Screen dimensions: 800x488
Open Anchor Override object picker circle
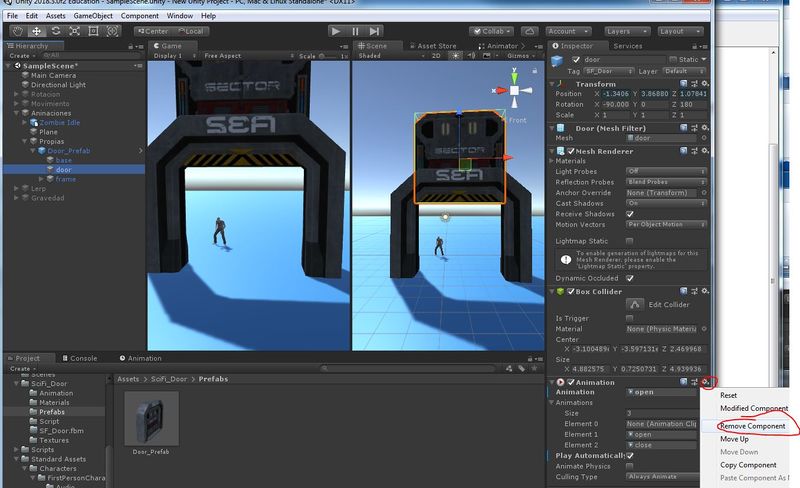click(704, 192)
